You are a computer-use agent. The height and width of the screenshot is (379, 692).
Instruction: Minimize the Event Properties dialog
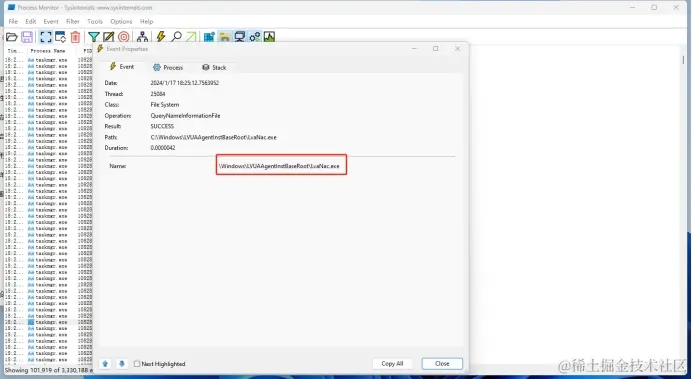(414, 49)
